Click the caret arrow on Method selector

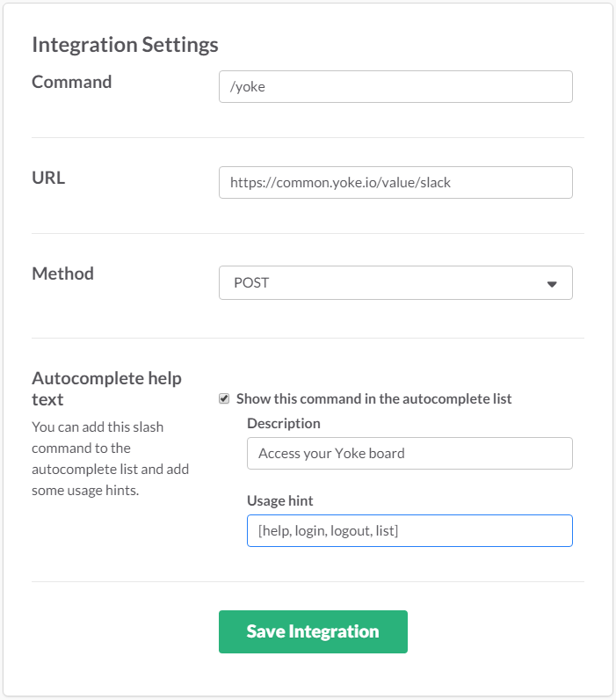pyautogui.click(x=552, y=284)
